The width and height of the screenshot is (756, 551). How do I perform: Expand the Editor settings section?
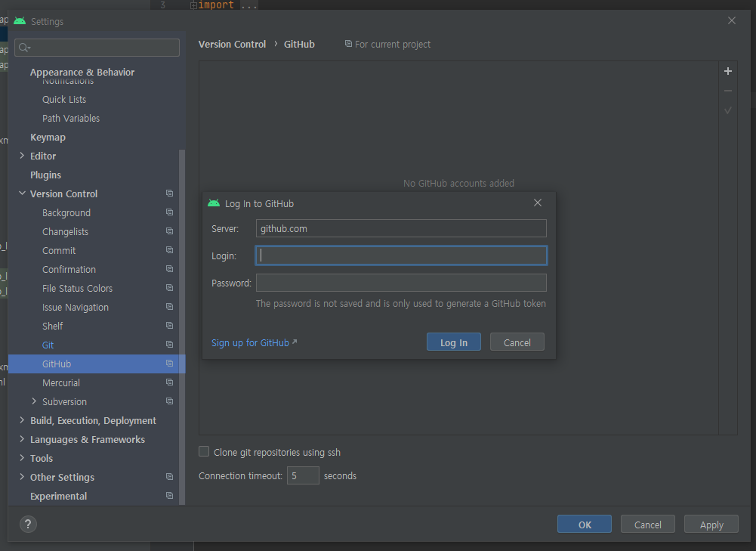22,156
